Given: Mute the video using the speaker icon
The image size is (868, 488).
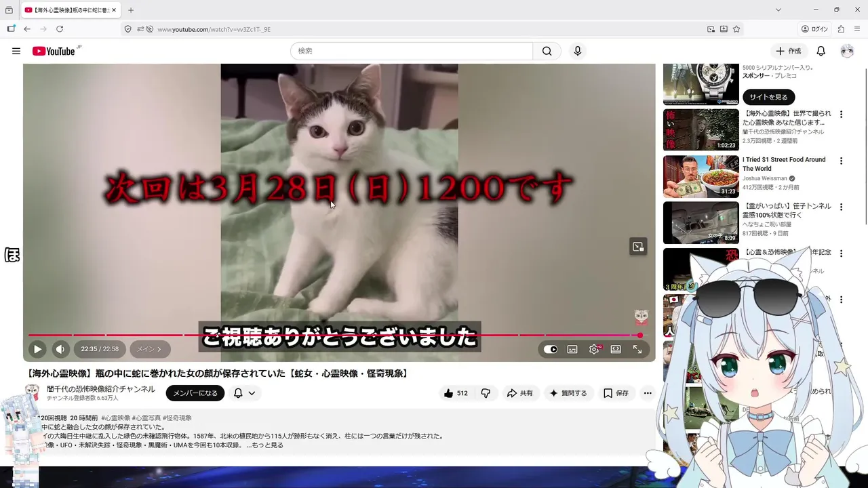Looking at the screenshot, I should 60,349.
